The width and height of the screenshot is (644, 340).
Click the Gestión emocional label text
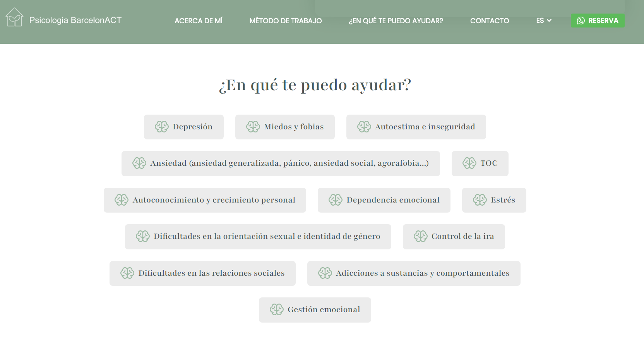pos(324,309)
